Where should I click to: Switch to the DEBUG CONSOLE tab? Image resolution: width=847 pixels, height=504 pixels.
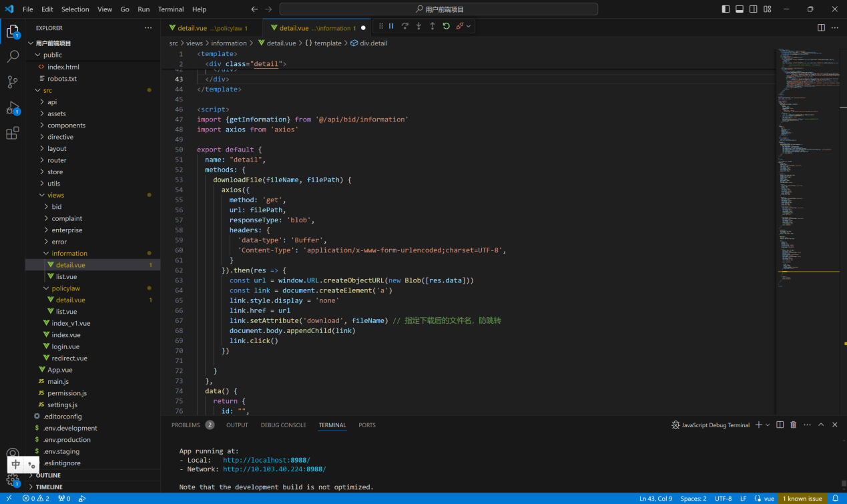click(x=283, y=425)
